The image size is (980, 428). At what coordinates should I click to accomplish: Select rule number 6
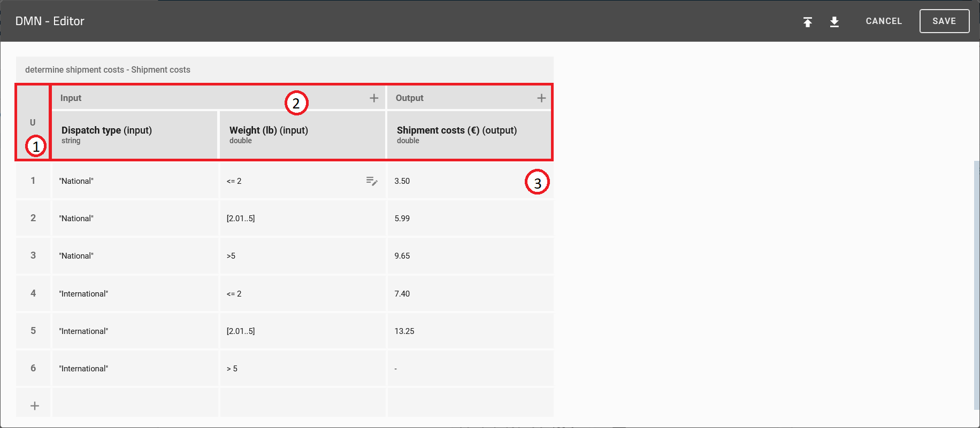pos(33,368)
